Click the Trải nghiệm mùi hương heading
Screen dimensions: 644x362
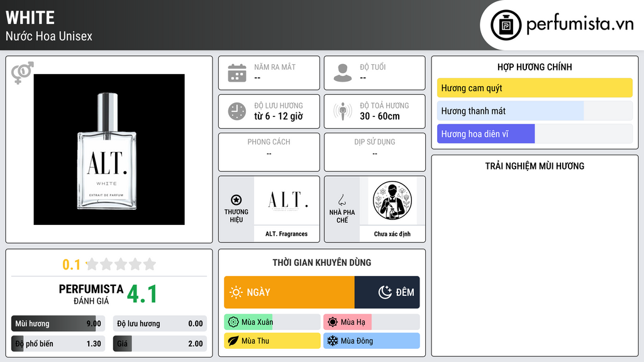pyautogui.click(x=535, y=166)
